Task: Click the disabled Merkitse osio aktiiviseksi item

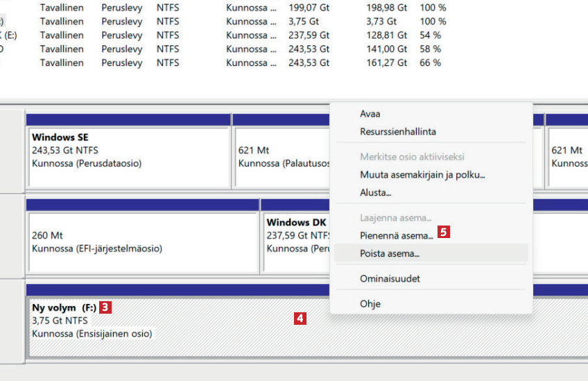Action: pos(411,157)
